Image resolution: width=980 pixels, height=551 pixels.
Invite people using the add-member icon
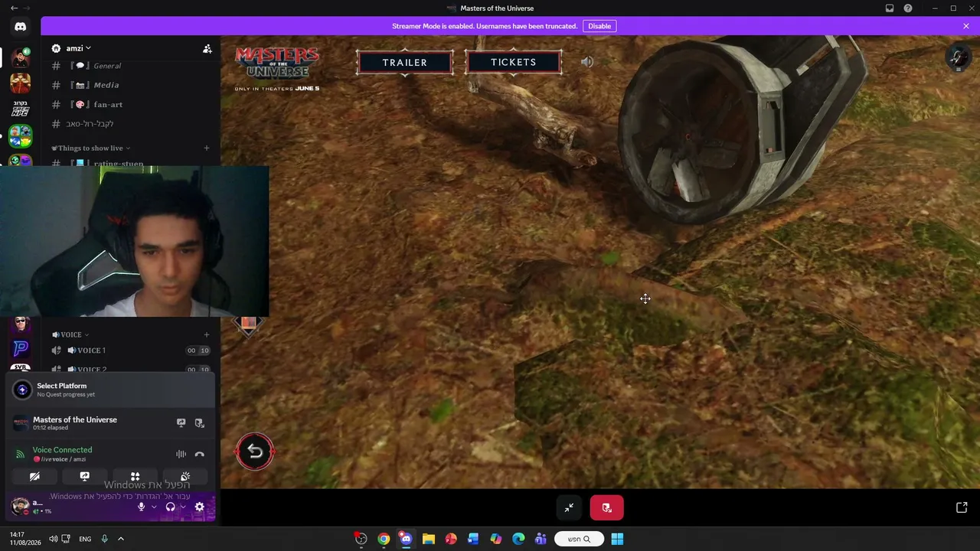[x=207, y=48]
